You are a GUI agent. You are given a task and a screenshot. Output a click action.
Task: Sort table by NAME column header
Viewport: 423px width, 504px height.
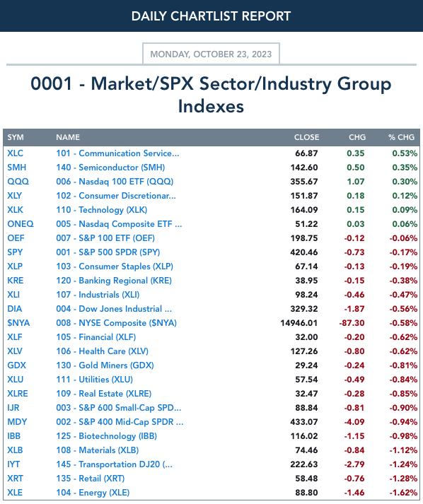click(x=68, y=137)
